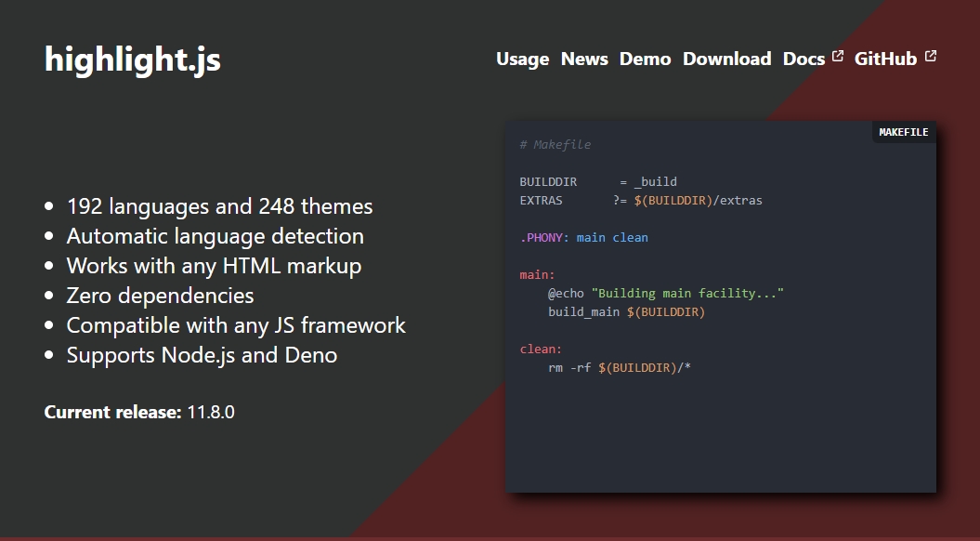
Task: Click 'Works with any HTML markup' bullet
Action: (214, 266)
